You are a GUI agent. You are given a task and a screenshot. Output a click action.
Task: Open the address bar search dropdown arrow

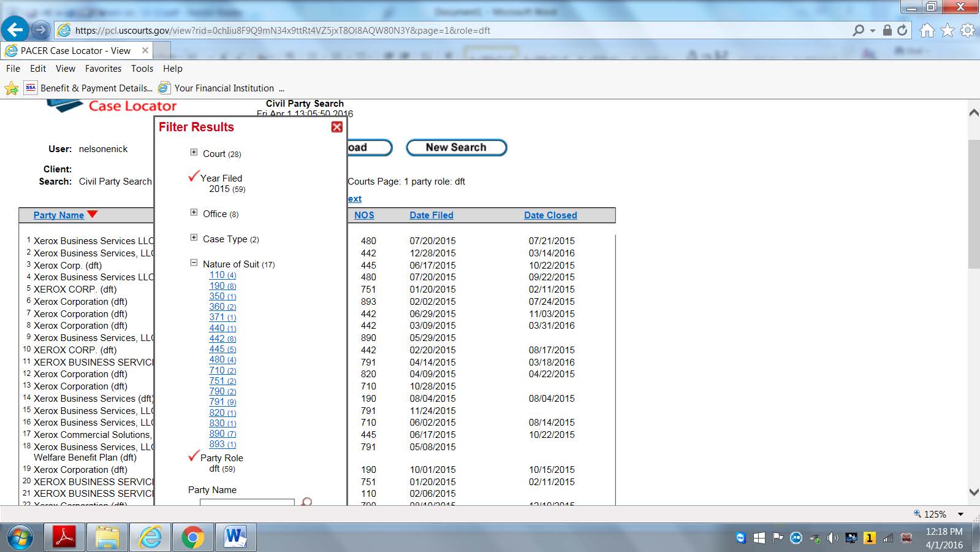click(x=873, y=30)
